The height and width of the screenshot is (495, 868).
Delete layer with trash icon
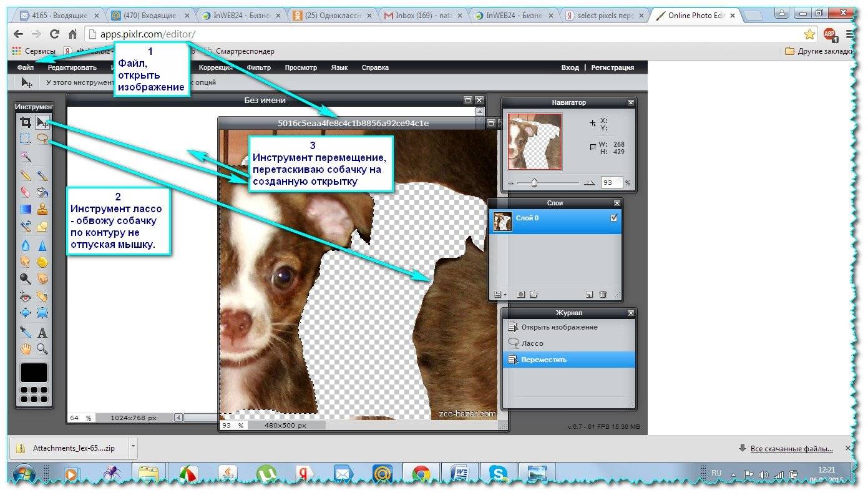603,294
